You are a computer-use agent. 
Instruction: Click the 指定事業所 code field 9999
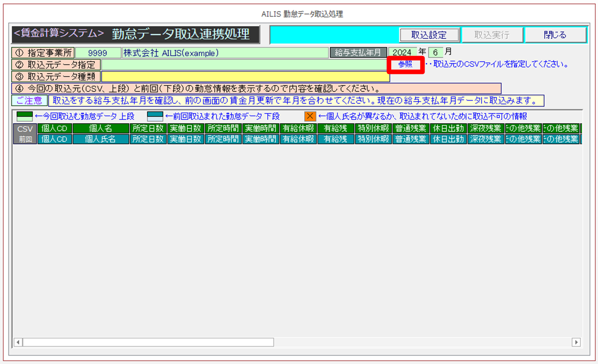click(x=98, y=53)
